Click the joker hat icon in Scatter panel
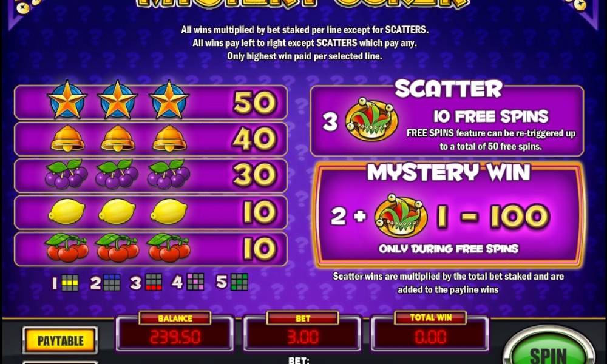This screenshot has width=607, height=364. (371, 120)
